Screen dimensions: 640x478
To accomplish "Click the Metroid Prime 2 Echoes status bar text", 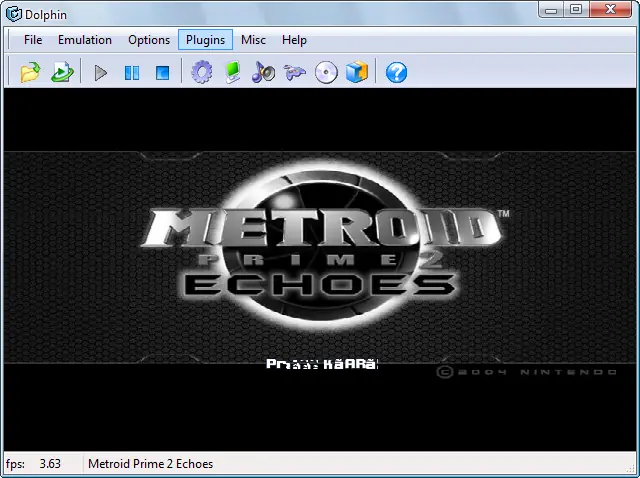I will point(151,464).
